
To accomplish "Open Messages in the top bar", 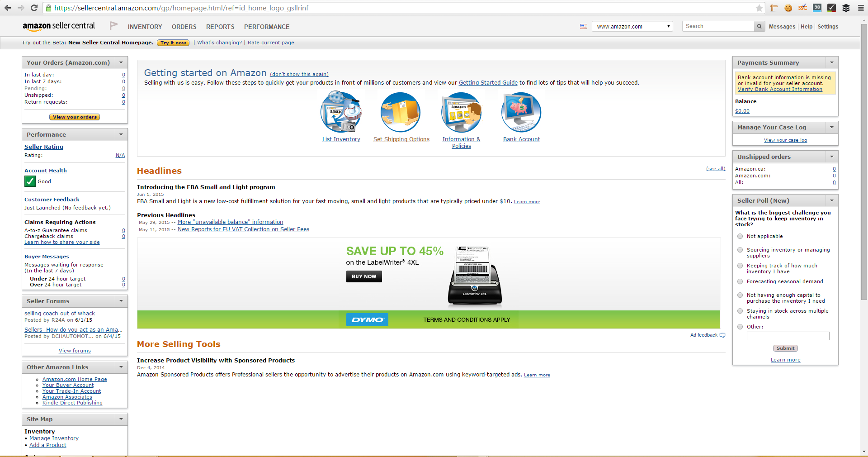I will 782,27.
